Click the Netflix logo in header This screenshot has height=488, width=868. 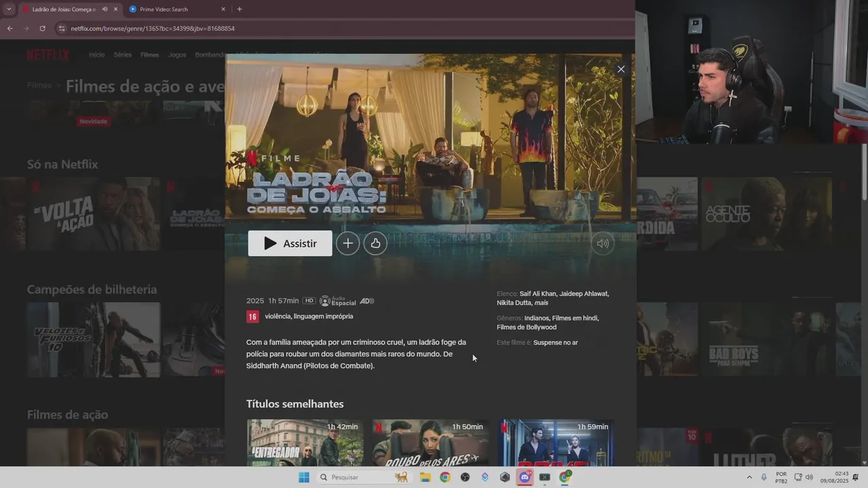47,55
